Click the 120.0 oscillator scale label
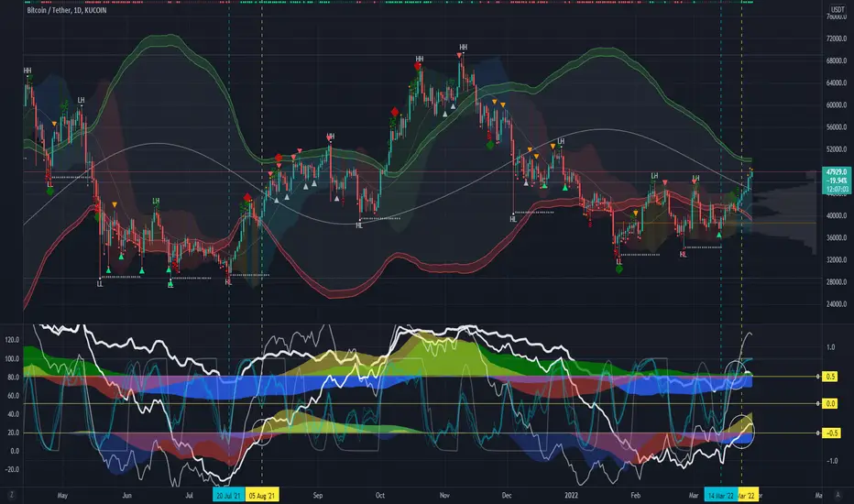 12,340
